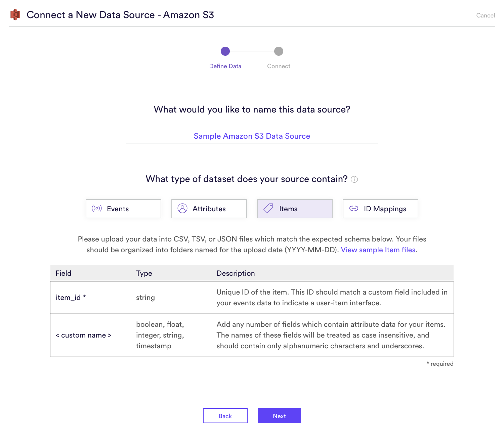
Task: Edit the data source name field
Action: pyautogui.click(x=252, y=136)
